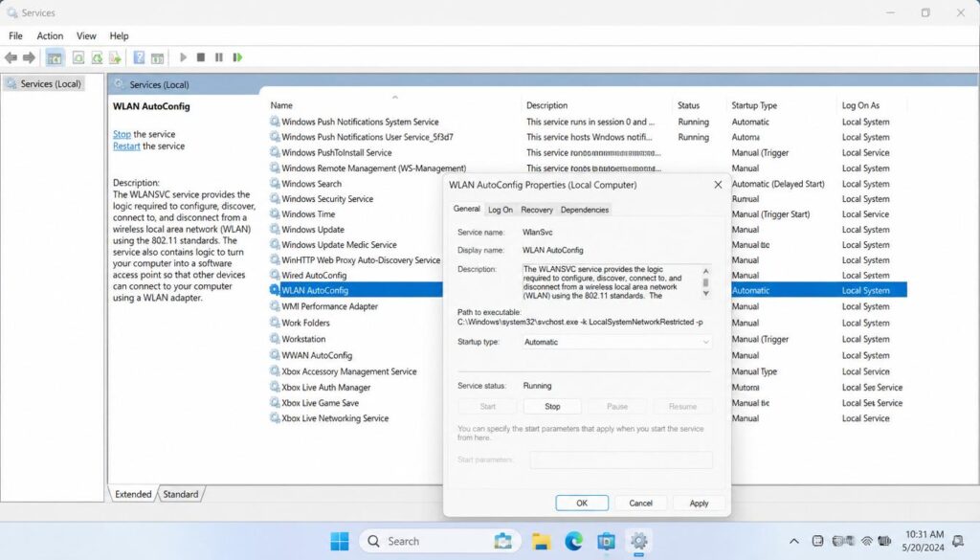Click the Back arrow in the toolbar

point(11,57)
